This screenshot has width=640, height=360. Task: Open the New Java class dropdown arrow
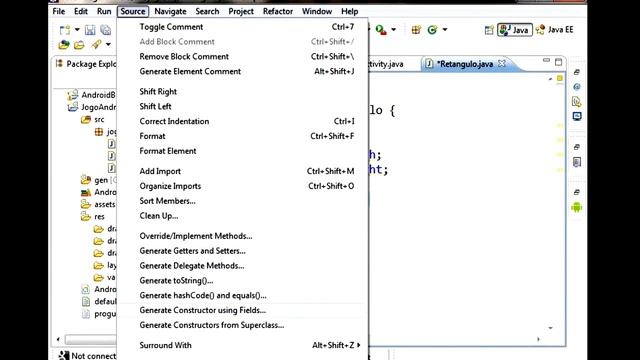coord(445,30)
